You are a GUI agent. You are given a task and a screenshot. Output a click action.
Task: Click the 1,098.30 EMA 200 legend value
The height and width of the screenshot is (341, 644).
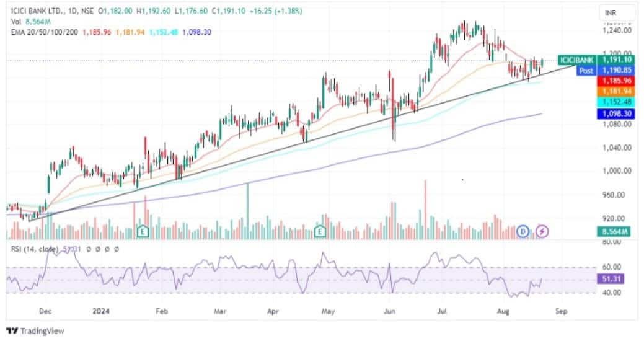point(196,32)
